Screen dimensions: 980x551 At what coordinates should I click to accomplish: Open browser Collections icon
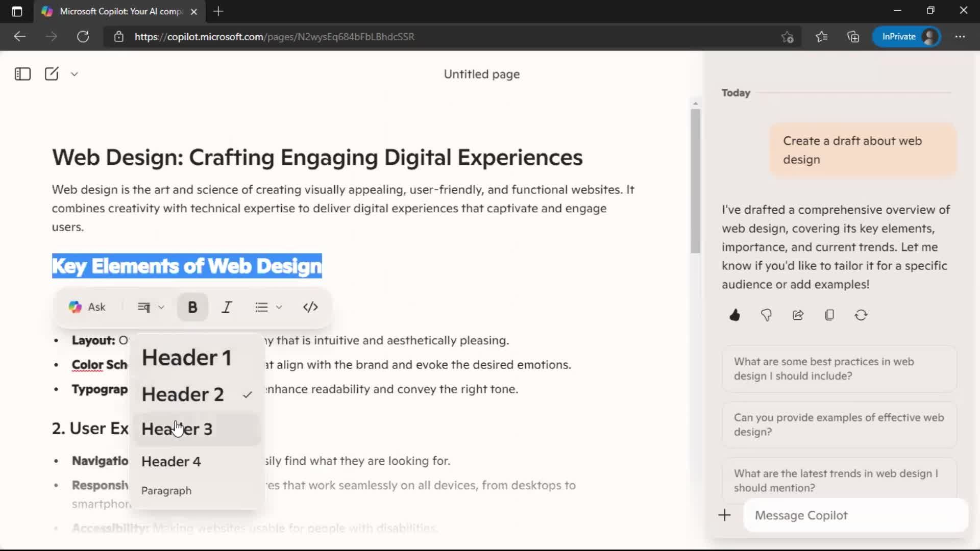[853, 37]
